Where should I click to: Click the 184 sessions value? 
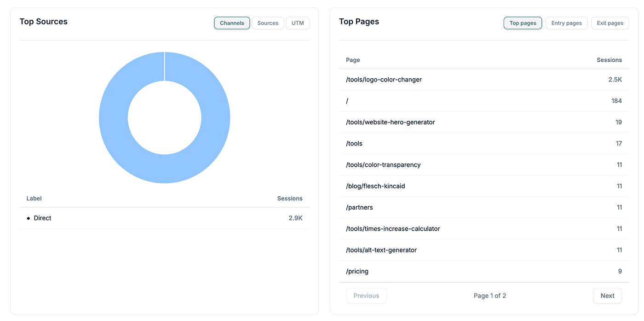[x=616, y=101]
